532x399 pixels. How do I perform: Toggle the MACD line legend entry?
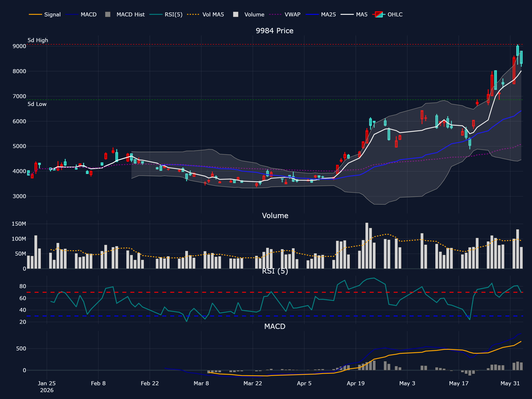point(81,14)
